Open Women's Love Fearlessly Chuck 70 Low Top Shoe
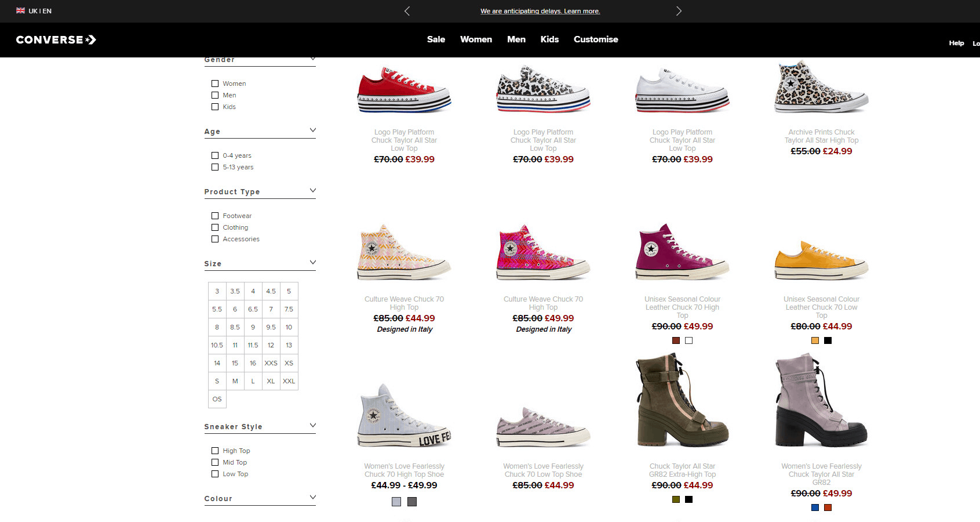Viewport: 980px width, 522px height. pos(543,470)
